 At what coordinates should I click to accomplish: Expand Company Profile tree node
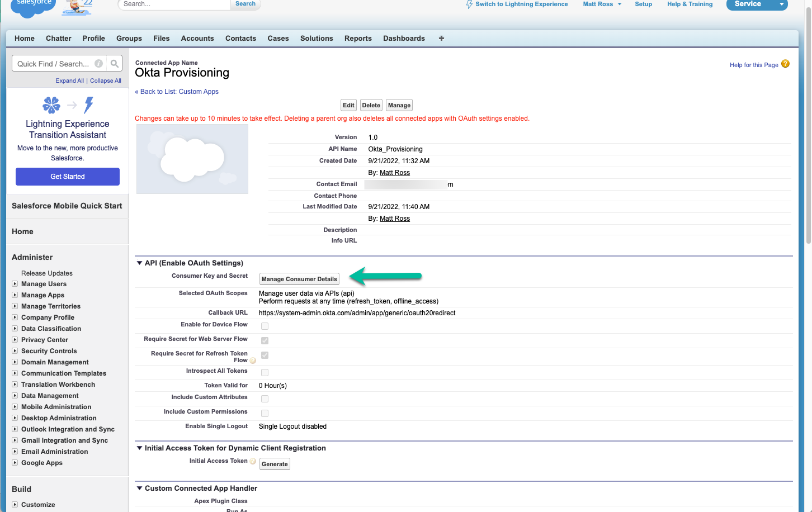[x=15, y=317]
